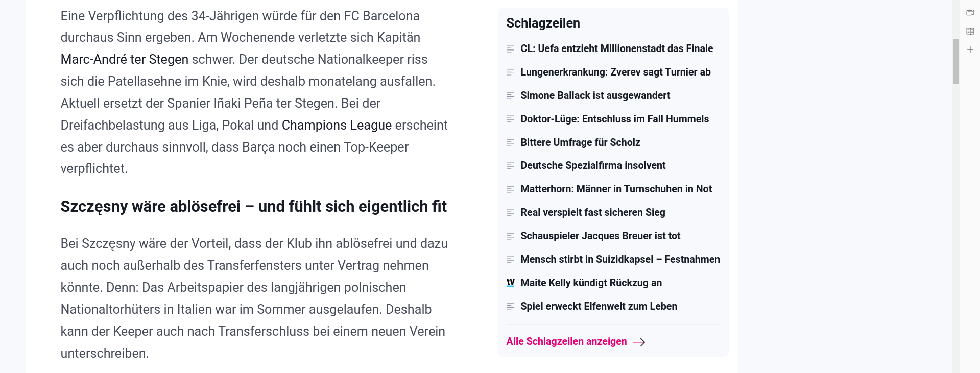980x373 pixels.
Task: Open the Champions League link in the article
Action: [337, 126]
